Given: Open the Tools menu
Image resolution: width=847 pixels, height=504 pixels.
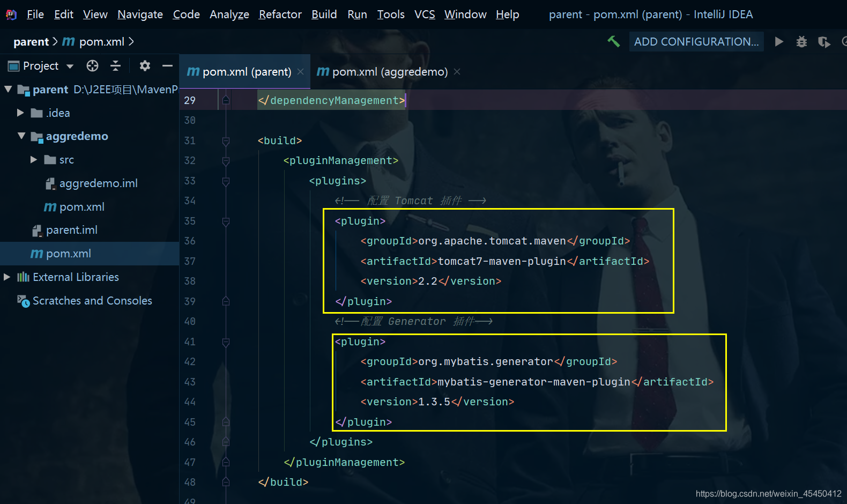Looking at the screenshot, I should coord(391,14).
